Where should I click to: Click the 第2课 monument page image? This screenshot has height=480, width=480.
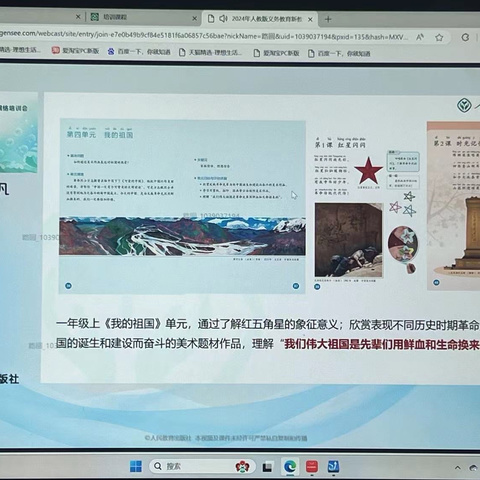click(453, 206)
